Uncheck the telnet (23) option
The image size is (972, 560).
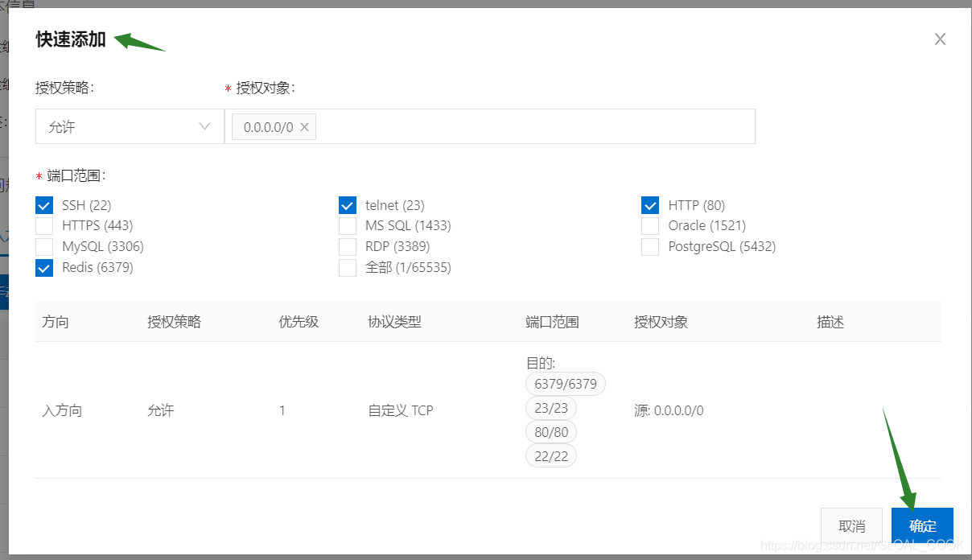point(348,205)
